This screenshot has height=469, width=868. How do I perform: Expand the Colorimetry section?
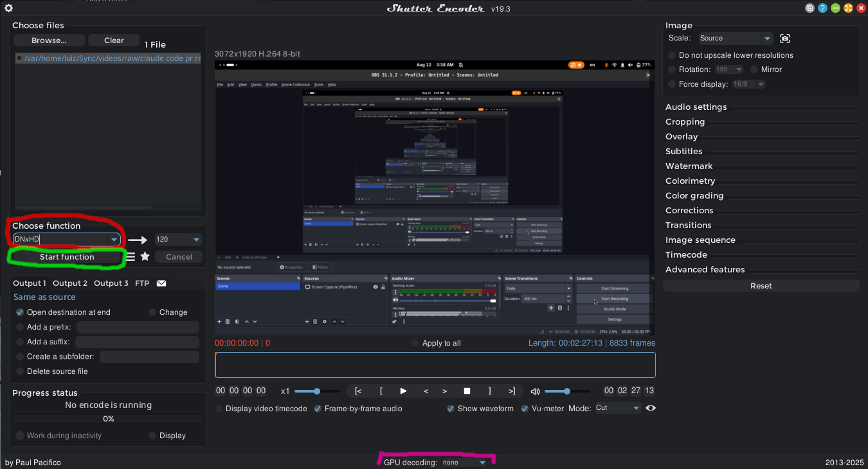pyautogui.click(x=690, y=181)
